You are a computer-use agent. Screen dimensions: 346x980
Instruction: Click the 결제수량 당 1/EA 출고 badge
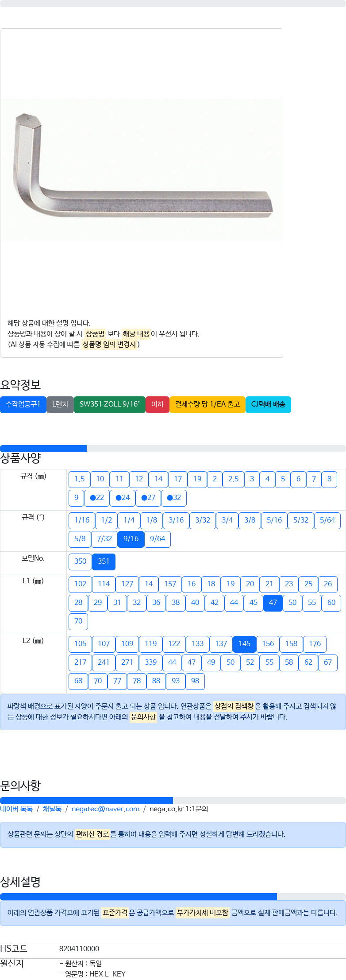208,404
